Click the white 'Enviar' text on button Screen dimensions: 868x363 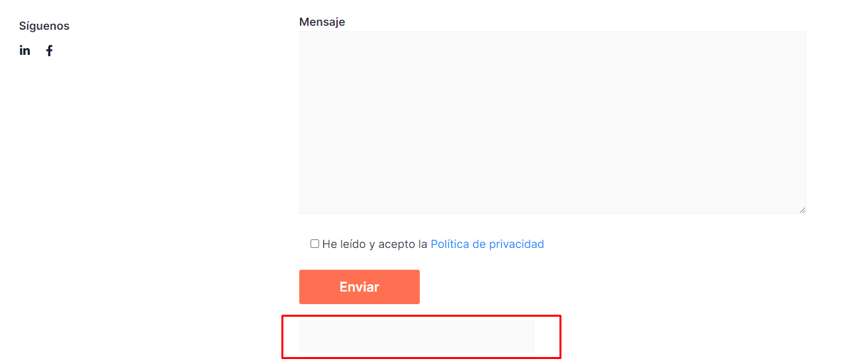tap(360, 287)
